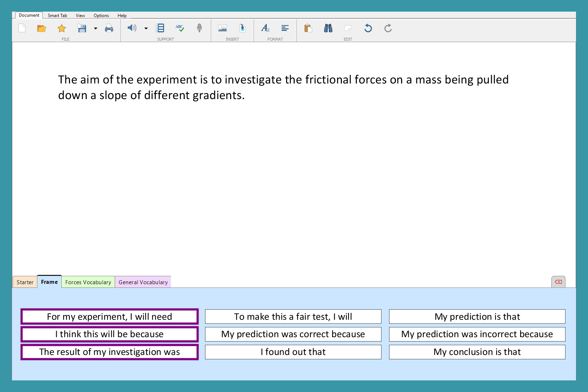Select the Frame grid tab
This screenshot has height=392, width=588.
[49, 282]
